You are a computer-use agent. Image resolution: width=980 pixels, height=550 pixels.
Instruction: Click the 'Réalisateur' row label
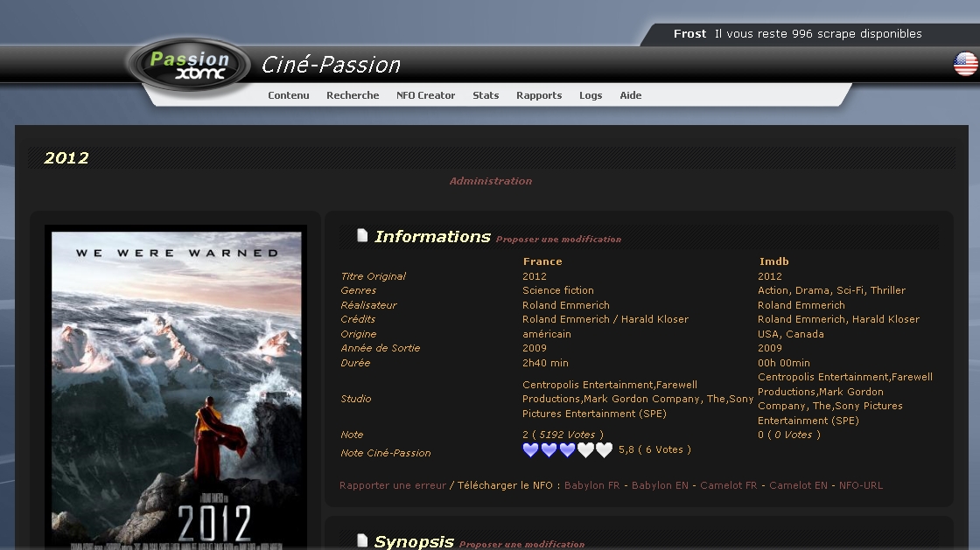click(x=368, y=305)
